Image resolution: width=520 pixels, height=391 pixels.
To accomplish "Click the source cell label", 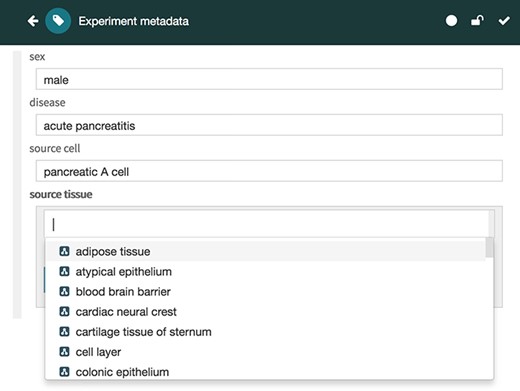I will point(55,148).
